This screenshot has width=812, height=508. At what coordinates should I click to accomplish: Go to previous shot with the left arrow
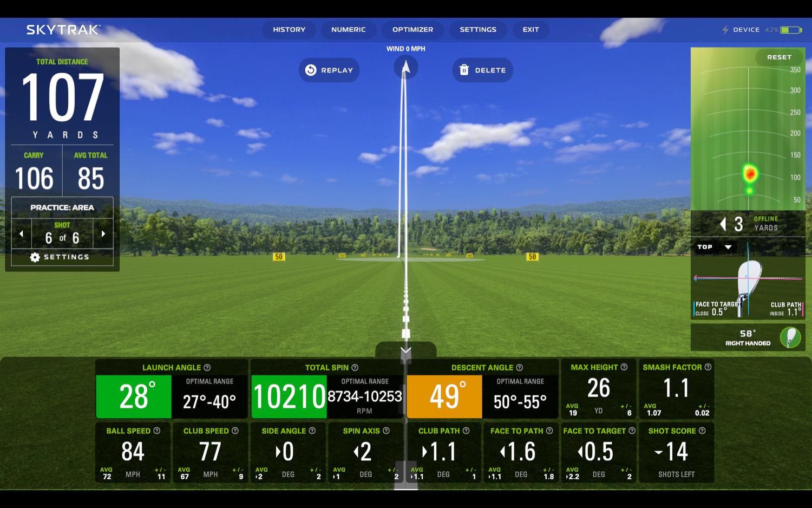click(x=21, y=233)
